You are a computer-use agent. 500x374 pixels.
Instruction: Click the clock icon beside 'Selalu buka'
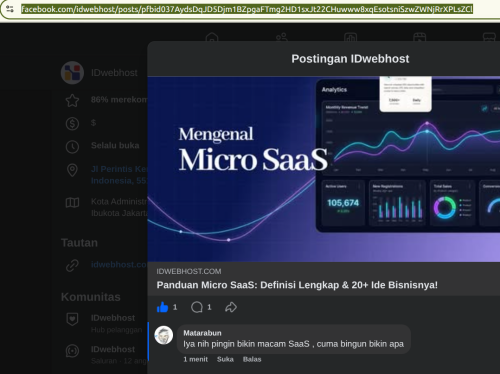72,147
